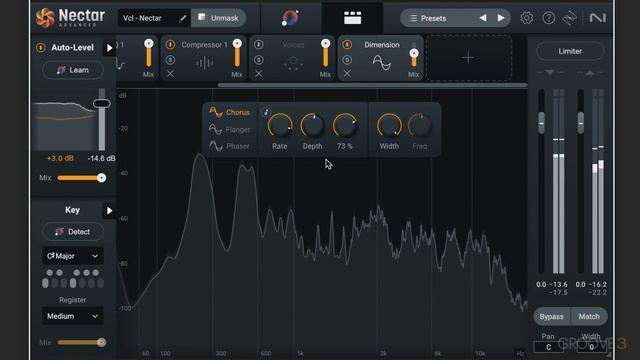Viewport: 640px width, 360px height.
Task: Click the Dimension Mix slider handle
Action: (x=413, y=53)
